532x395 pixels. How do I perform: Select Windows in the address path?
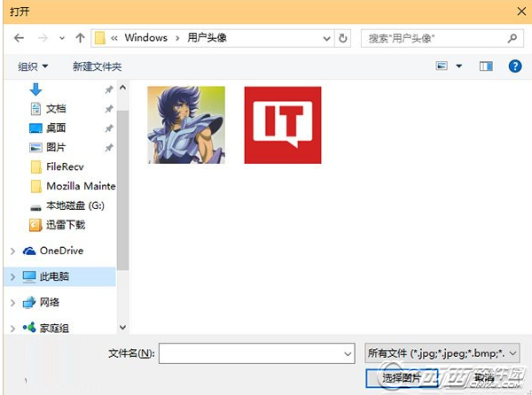coord(146,37)
